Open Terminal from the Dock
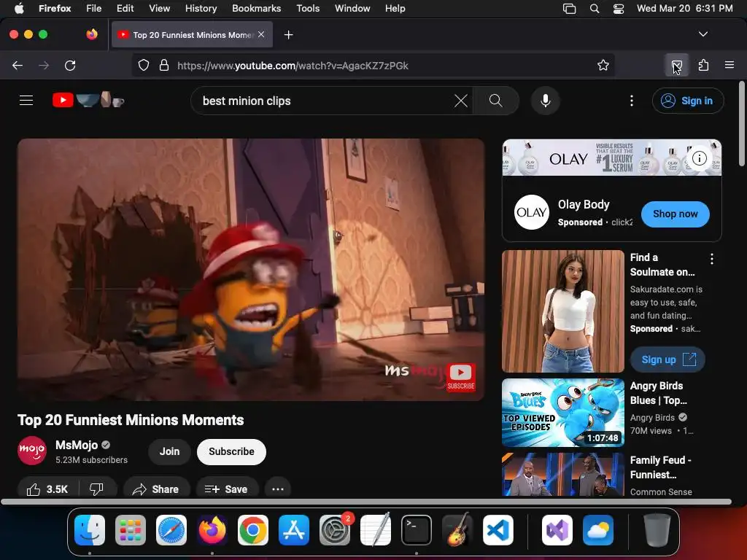This screenshot has height=560, width=747. click(x=417, y=530)
